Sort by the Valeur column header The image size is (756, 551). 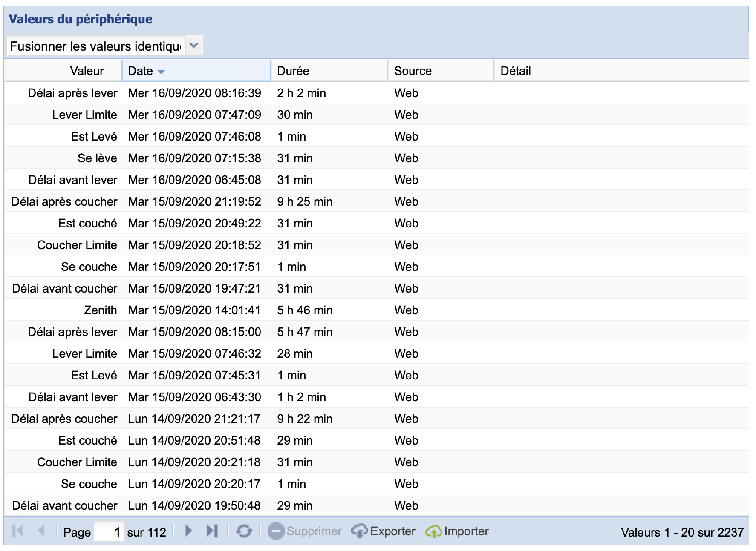87,71
